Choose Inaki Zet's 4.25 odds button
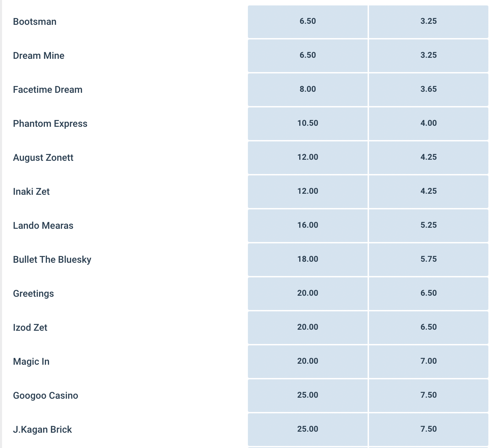Viewport: 489px width, 448px height. pos(428,191)
